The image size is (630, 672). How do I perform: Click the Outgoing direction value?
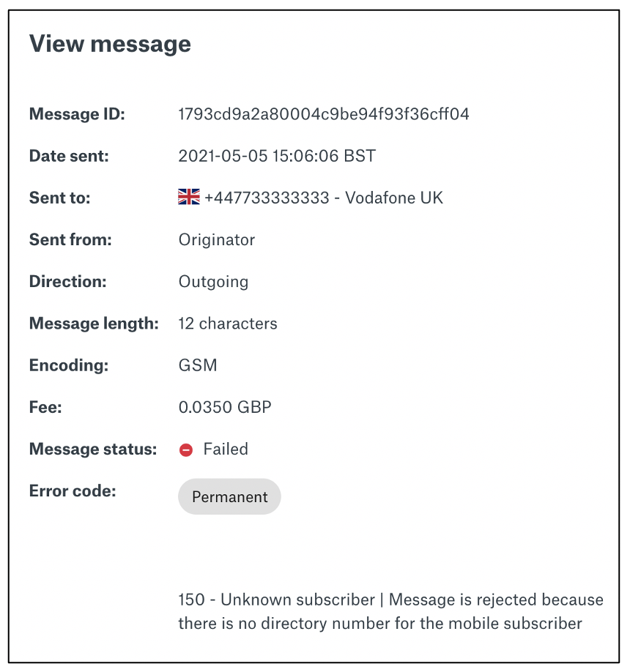tap(213, 282)
